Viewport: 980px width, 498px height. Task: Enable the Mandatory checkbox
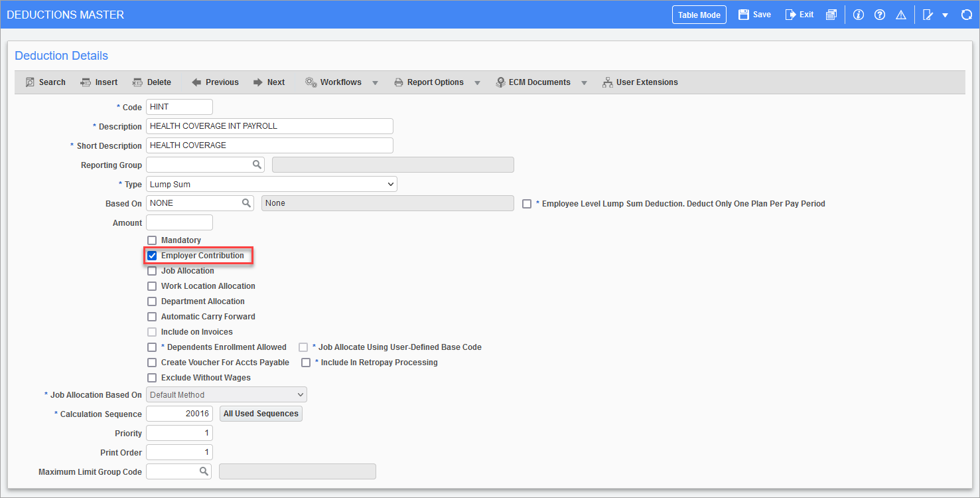(152, 240)
